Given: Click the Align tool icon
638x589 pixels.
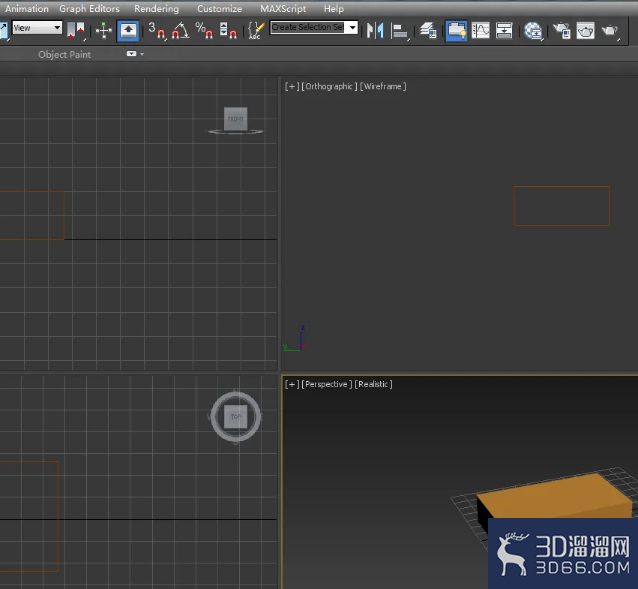Looking at the screenshot, I should (400, 31).
